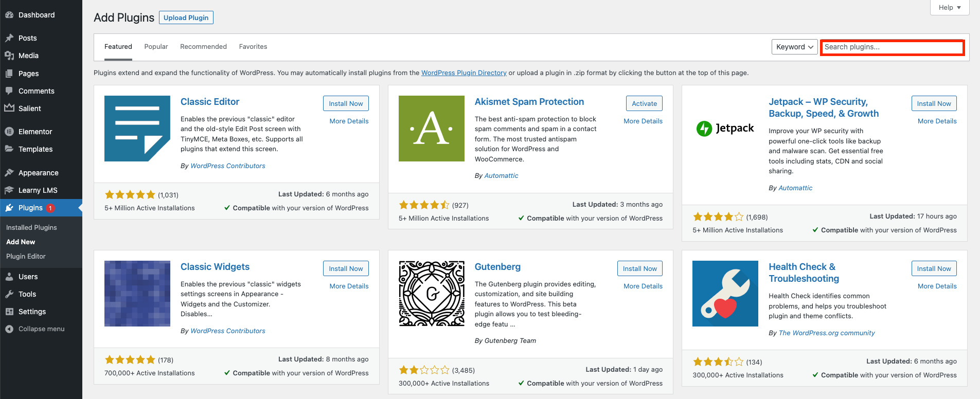Switch to the Popular tab
Screen dimensions: 980x399
click(156, 47)
